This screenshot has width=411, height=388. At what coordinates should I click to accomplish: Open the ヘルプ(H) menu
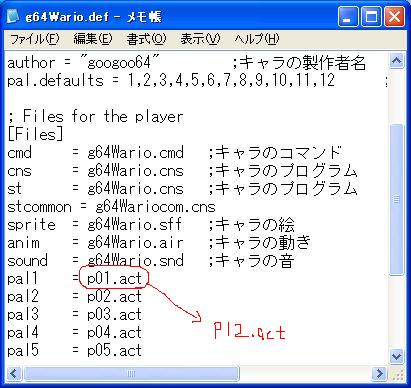coord(257,39)
